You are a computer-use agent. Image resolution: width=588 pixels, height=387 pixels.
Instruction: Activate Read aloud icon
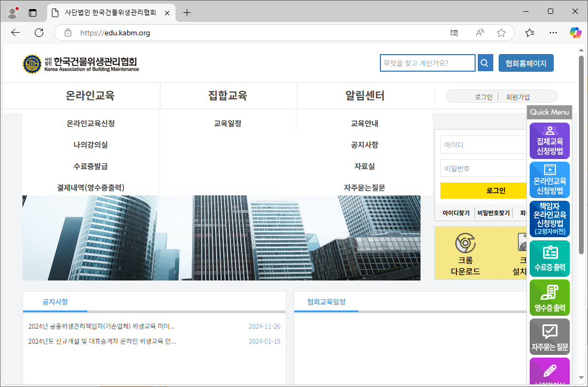point(479,33)
